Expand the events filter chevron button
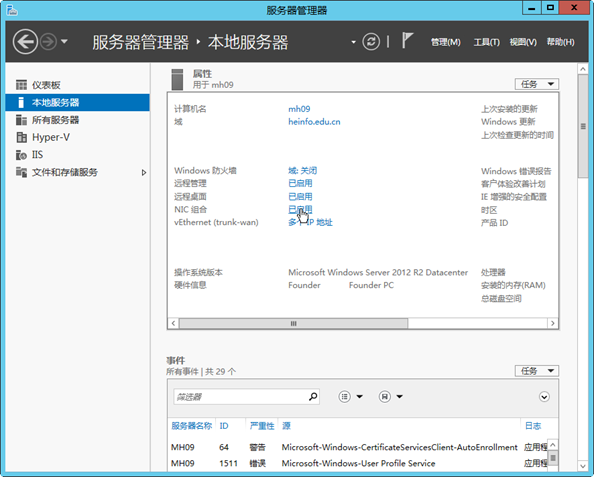Viewport: 594px width, 477px height. tap(544, 397)
